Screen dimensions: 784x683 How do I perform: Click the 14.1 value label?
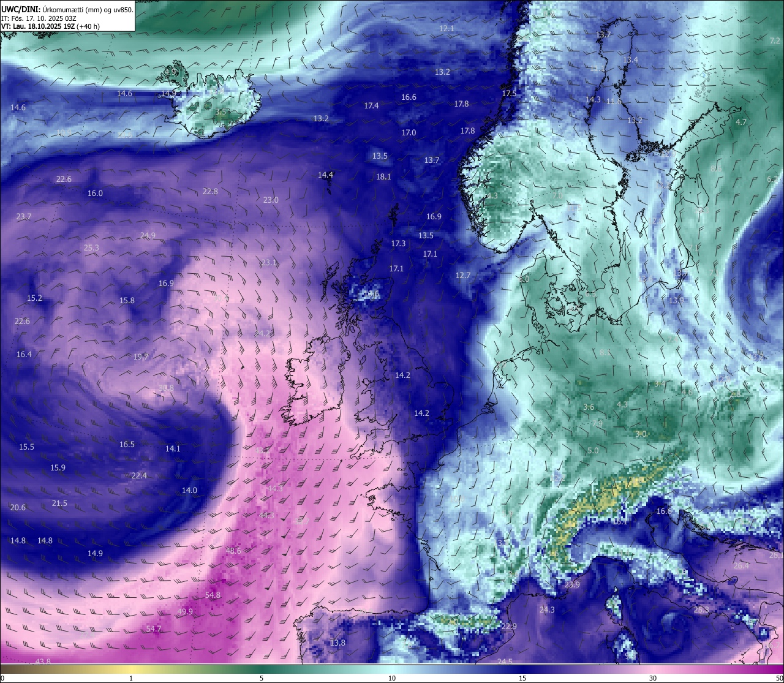[x=173, y=449]
